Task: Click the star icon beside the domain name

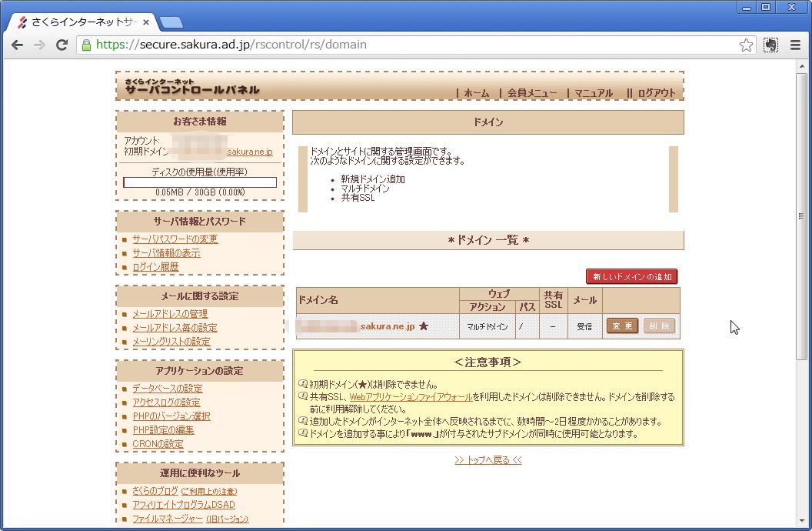Action: click(x=424, y=326)
